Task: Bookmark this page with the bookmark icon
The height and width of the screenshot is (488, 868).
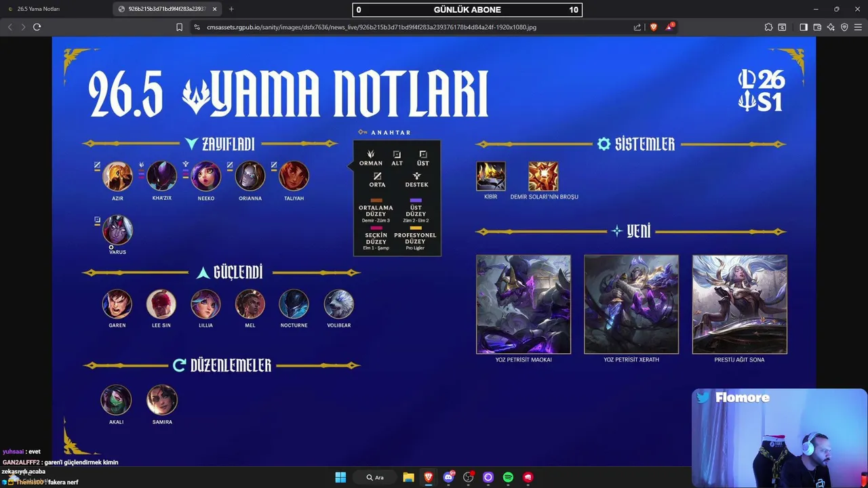Action: point(179,27)
